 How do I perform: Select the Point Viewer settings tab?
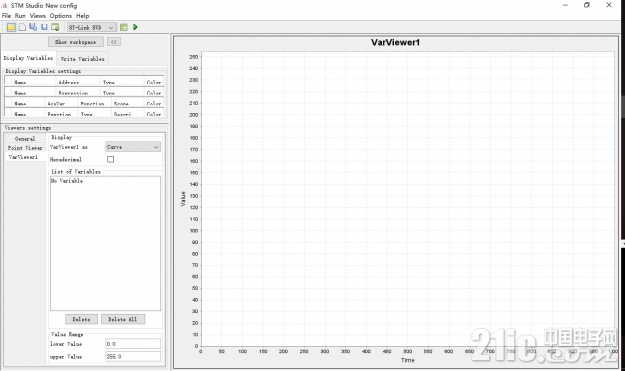coord(25,148)
